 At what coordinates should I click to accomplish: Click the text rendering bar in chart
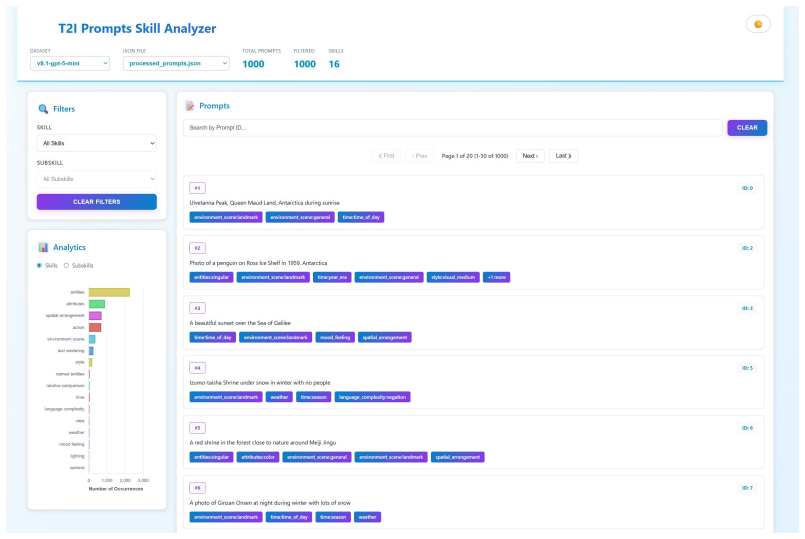(91, 351)
